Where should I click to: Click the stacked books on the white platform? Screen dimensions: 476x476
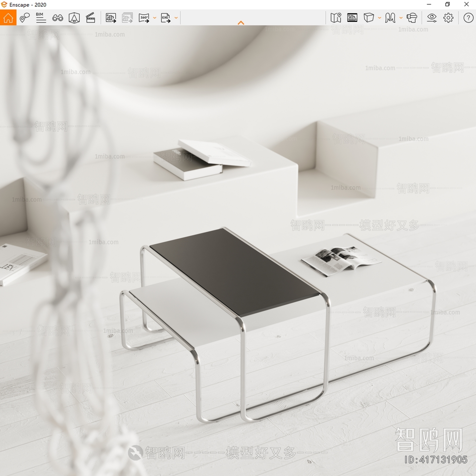coord(202,159)
